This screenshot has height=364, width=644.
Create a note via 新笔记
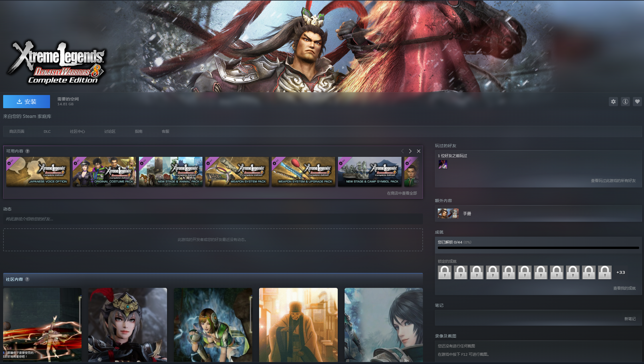(630, 319)
